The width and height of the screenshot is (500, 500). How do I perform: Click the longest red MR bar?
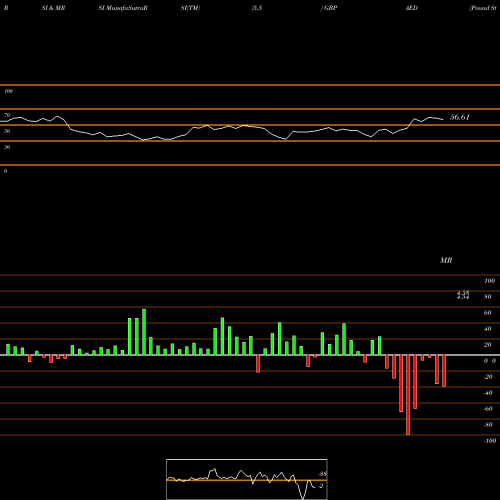point(408,395)
